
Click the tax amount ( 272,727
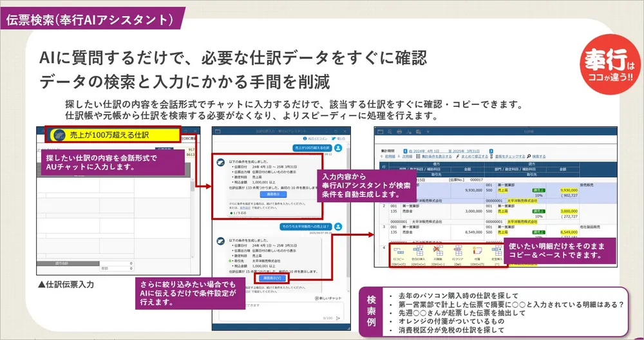(569, 216)
